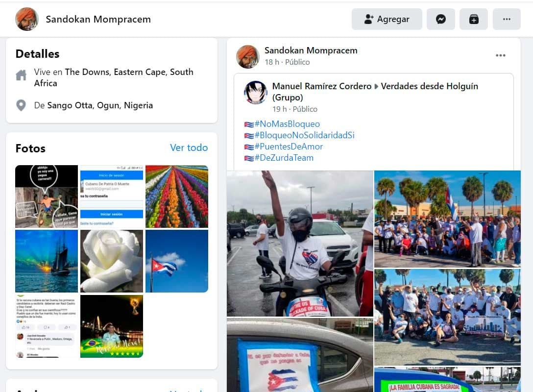This screenshot has height=392, width=533.
Task: Open Ver todo link in Fotos
Action: coord(189,148)
